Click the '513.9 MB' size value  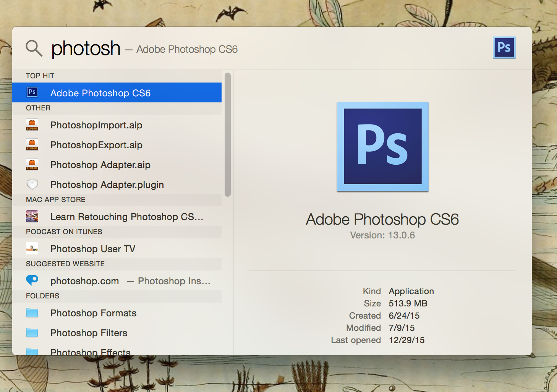point(408,303)
